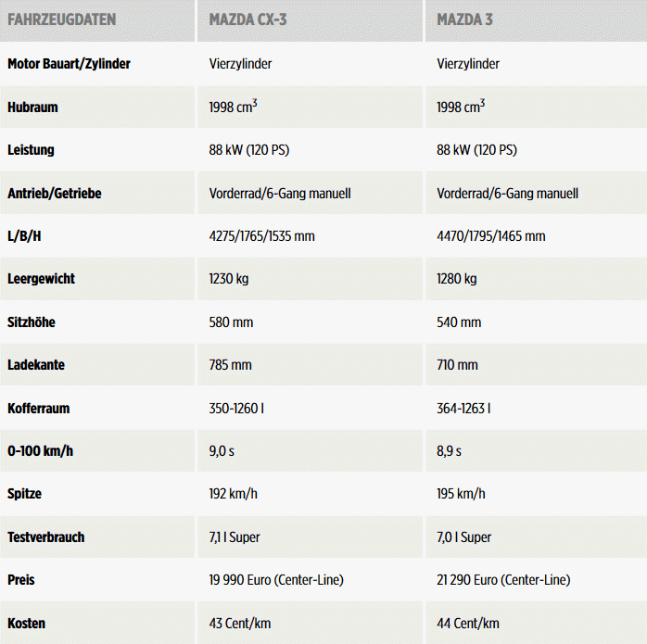The height and width of the screenshot is (644, 647).
Task: Select the 19 990 Euro price cell
Action: [276, 580]
